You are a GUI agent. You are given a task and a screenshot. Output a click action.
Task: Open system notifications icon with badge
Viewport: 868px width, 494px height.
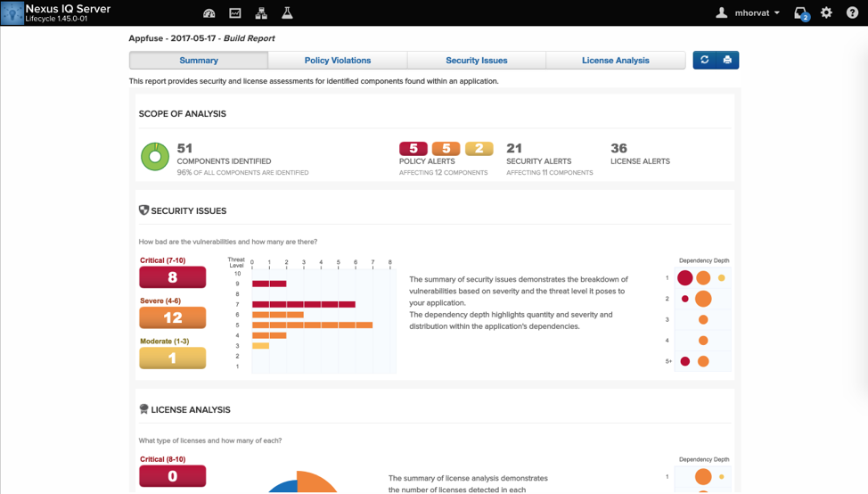tap(800, 13)
